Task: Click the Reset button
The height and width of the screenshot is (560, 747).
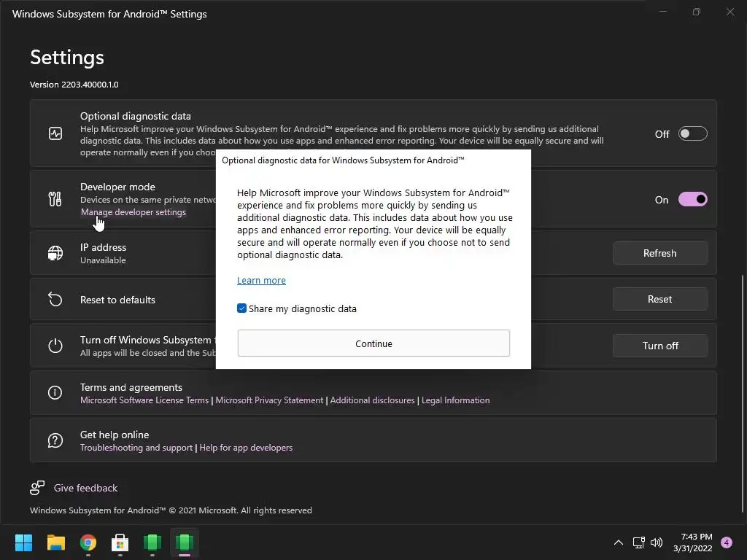Action: pos(659,299)
